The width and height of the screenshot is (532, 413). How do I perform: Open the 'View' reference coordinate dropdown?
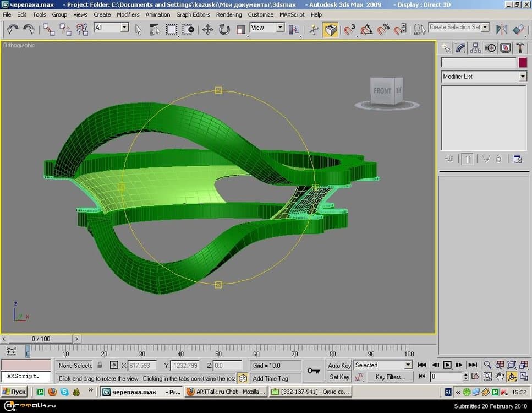click(267, 28)
